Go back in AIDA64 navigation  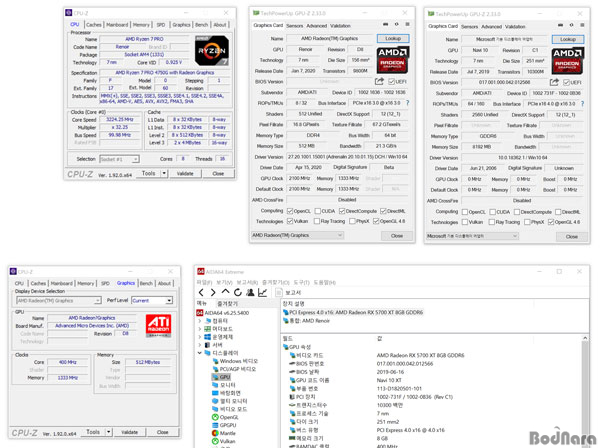click(x=201, y=293)
